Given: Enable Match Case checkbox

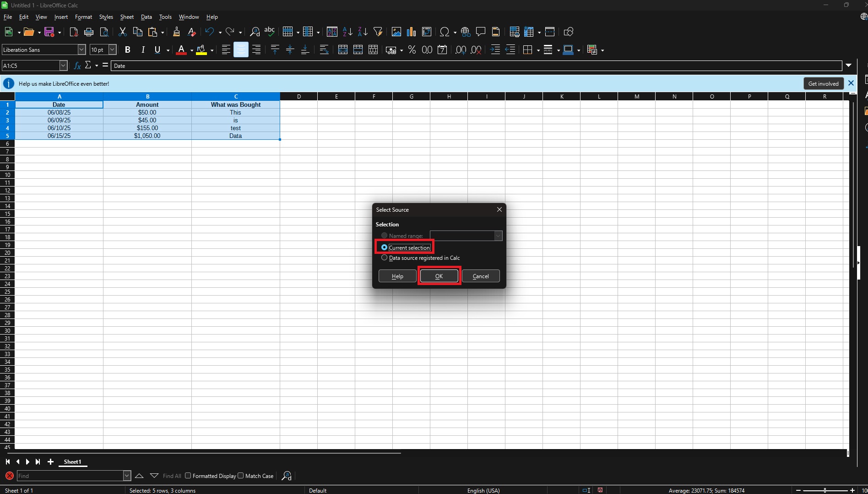Looking at the screenshot, I should (x=240, y=476).
